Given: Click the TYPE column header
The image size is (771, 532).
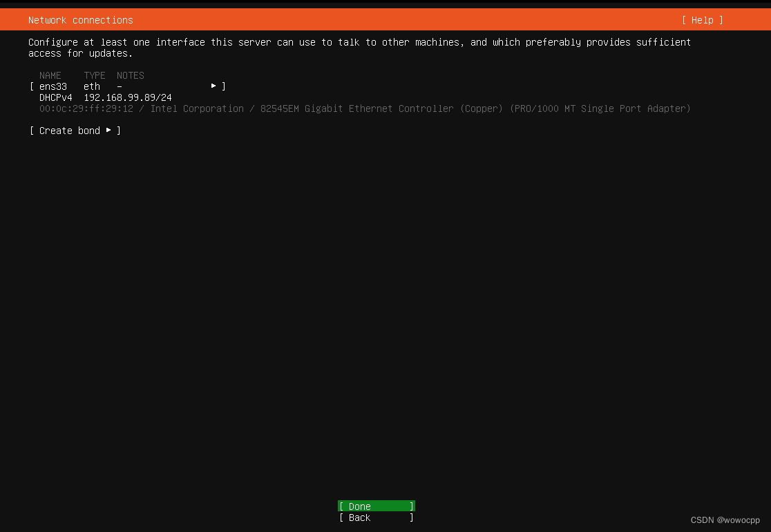Looking at the screenshot, I should click(95, 76).
